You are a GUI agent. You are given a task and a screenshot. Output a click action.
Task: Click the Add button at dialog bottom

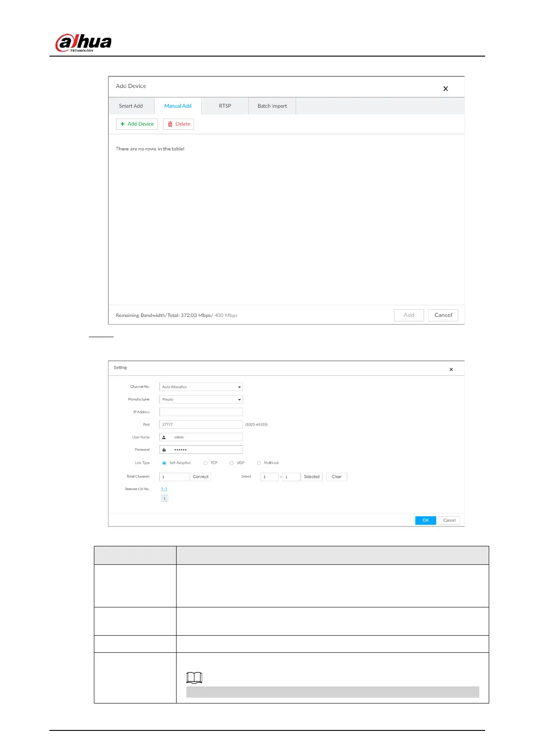[409, 315]
